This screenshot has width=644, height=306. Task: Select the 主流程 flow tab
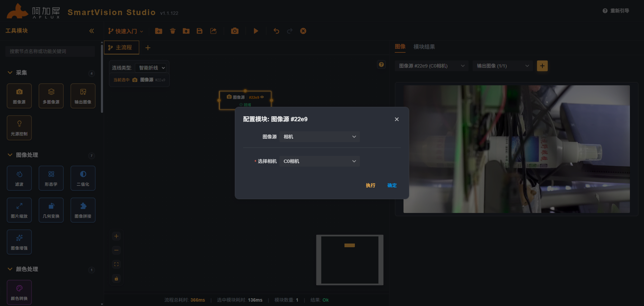coord(121,48)
